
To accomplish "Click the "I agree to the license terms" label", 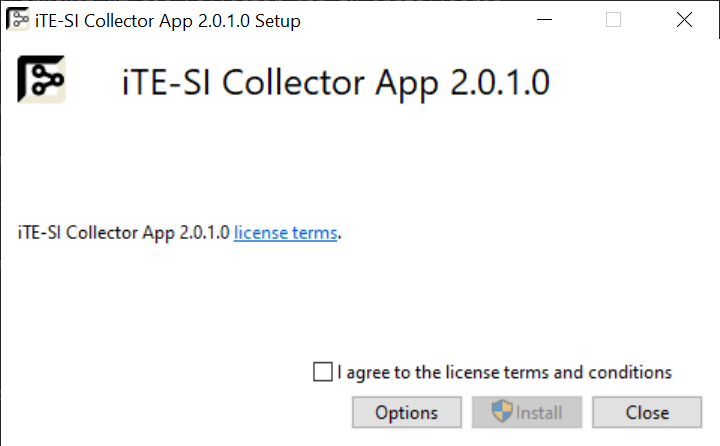I will point(504,372).
